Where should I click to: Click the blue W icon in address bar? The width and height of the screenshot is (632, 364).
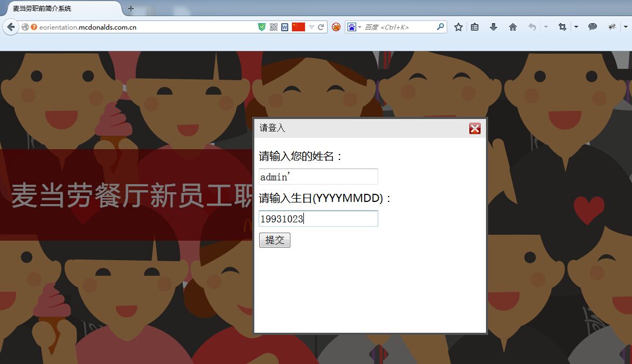pyautogui.click(x=285, y=27)
